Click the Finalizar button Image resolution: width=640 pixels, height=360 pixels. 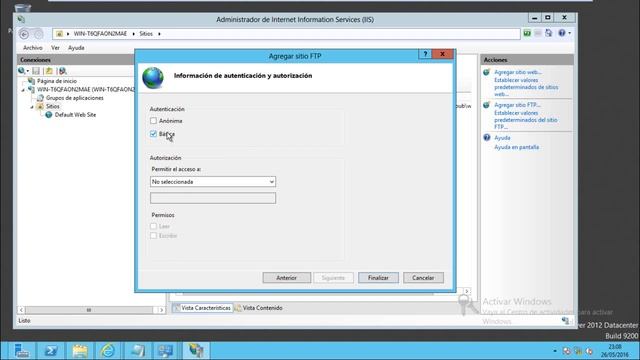click(x=378, y=278)
